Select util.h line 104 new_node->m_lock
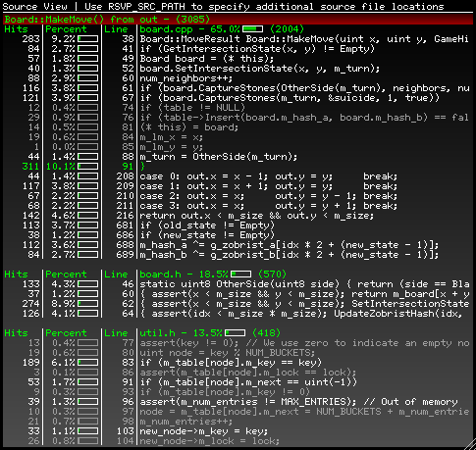The image size is (476, 450). pyautogui.click(x=210, y=441)
